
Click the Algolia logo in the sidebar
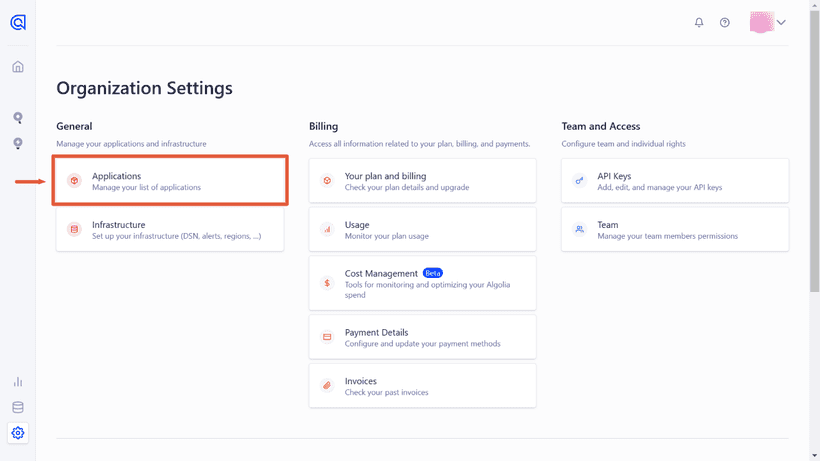pos(18,22)
